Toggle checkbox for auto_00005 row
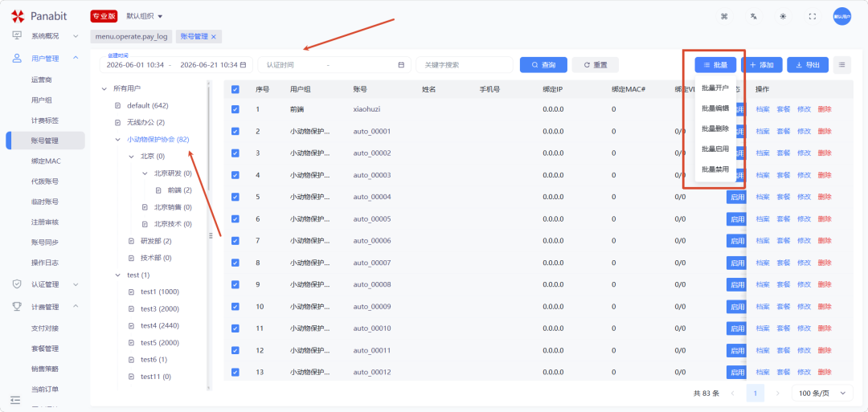Screen dimensions: 868x412 pyautogui.click(x=235, y=218)
